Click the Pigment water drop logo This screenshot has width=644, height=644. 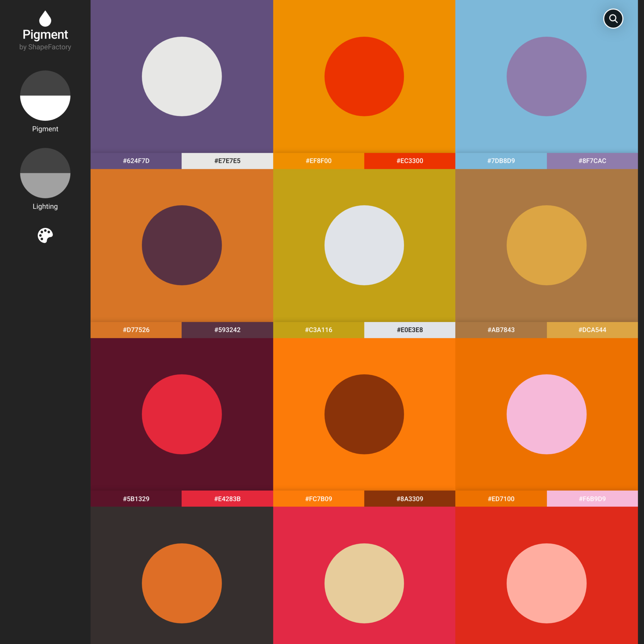tap(45, 19)
